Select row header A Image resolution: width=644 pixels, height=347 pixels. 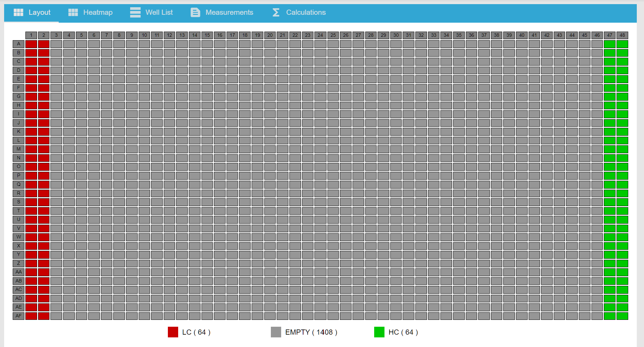(19, 44)
